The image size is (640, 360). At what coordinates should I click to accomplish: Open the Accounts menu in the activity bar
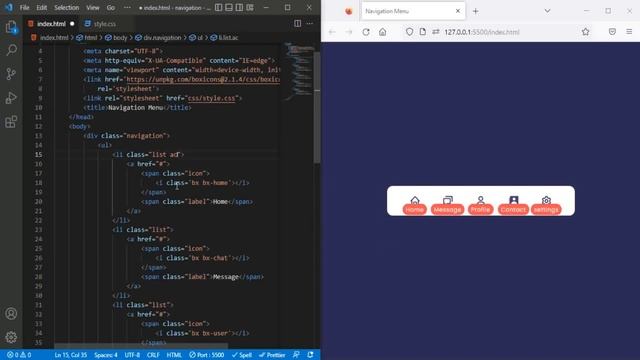tap(11, 313)
